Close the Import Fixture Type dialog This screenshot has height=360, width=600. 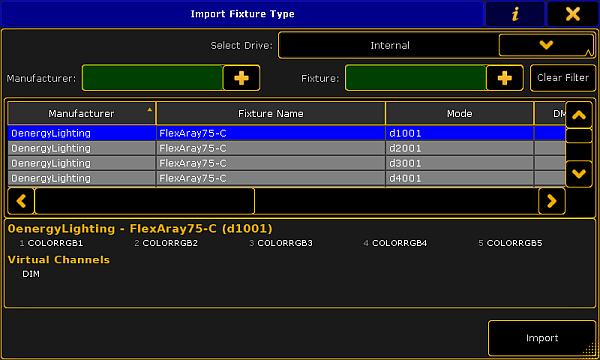(573, 14)
